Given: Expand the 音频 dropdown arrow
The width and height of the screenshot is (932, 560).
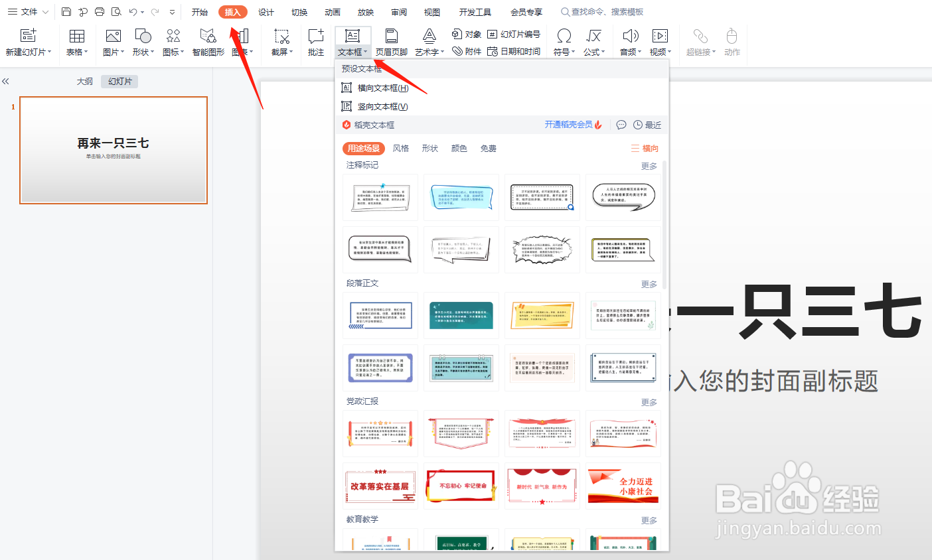Looking at the screenshot, I should tap(640, 52).
